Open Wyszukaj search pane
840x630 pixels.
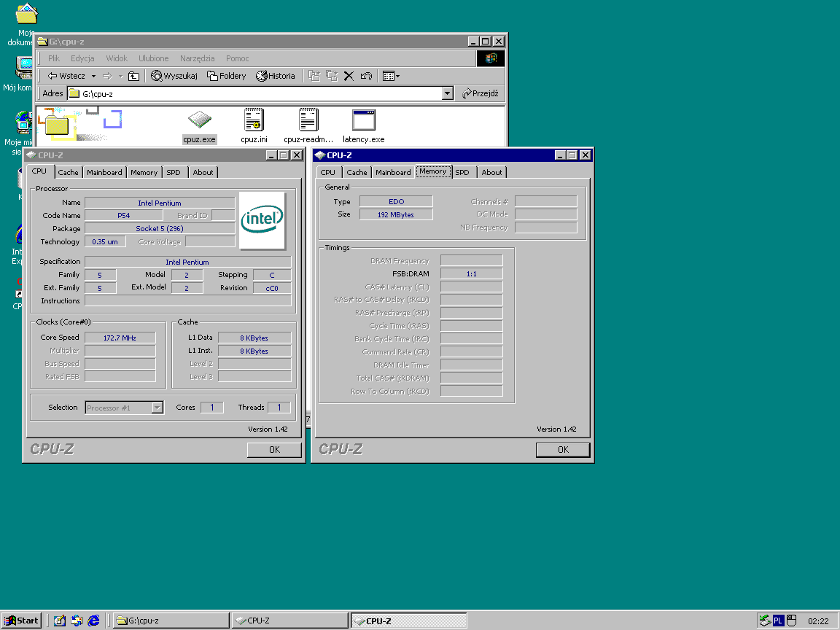174,76
